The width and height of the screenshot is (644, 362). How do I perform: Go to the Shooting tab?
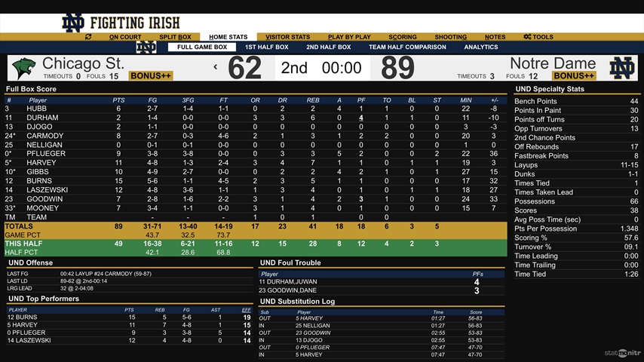[x=450, y=37]
